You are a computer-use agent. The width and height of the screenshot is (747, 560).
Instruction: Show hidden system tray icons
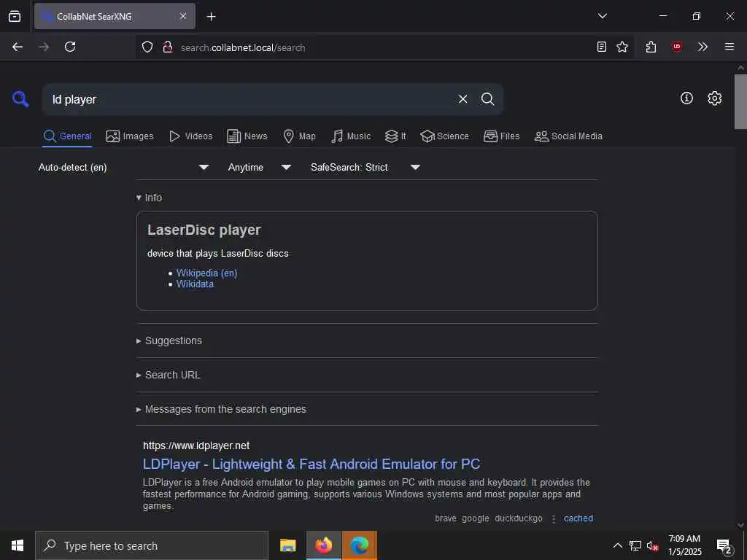[x=617, y=545]
